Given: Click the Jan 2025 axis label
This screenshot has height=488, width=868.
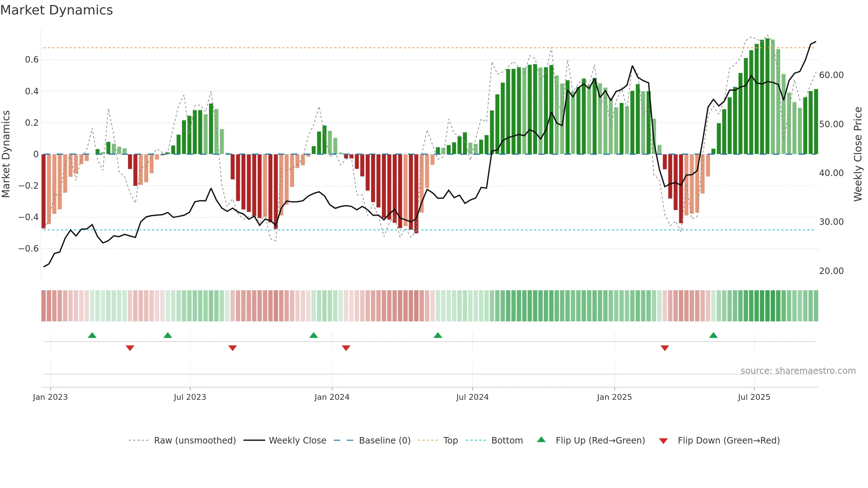Looking at the screenshot, I should (x=614, y=397).
